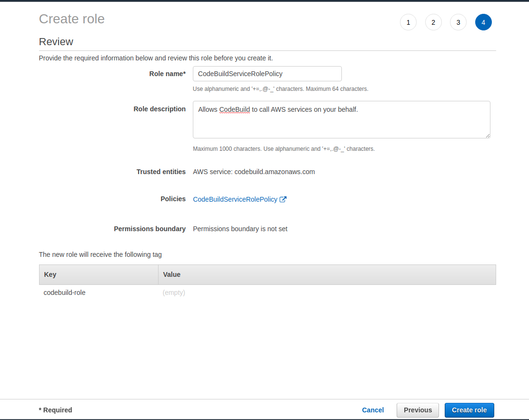Click the Create role page title

pyautogui.click(x=72, y=19)
